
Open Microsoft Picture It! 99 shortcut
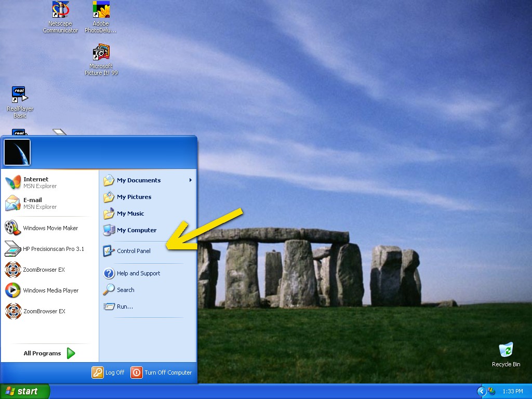(101, 53)
